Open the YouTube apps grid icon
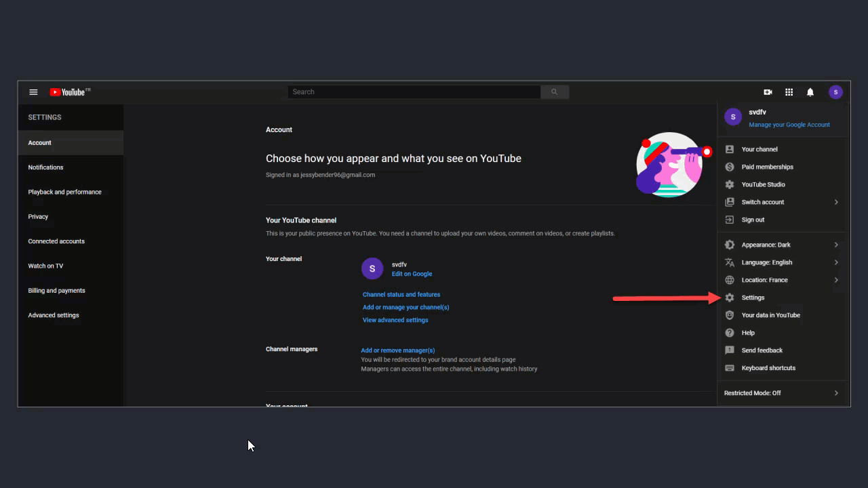This screenshot has height=488, width=868. [789, 92]
